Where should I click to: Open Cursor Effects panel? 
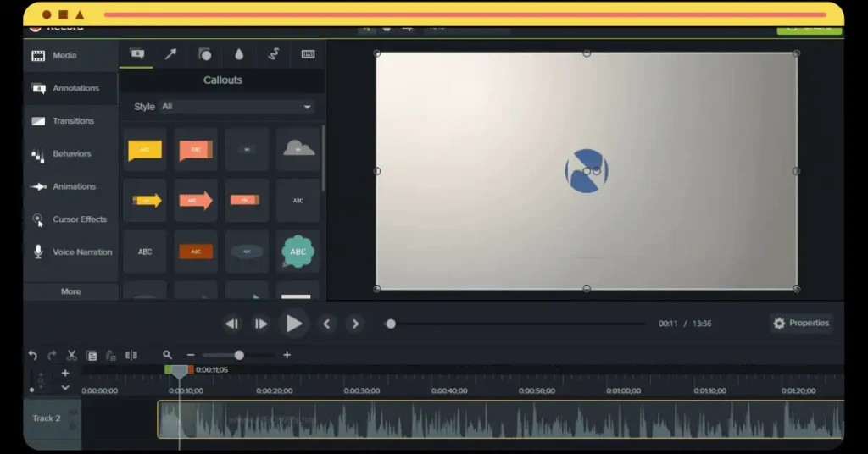pos(70,219)
